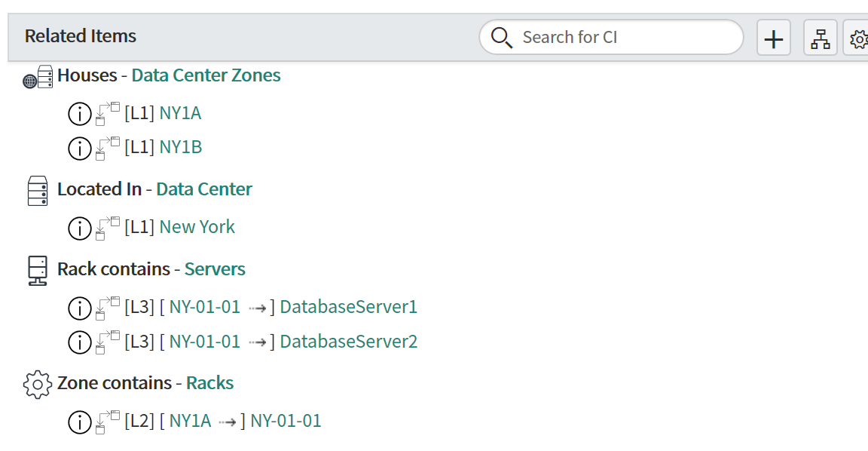868x451 pixels.
Task: Open the dependency map hierarchy icon
Action: click(820, 38)
